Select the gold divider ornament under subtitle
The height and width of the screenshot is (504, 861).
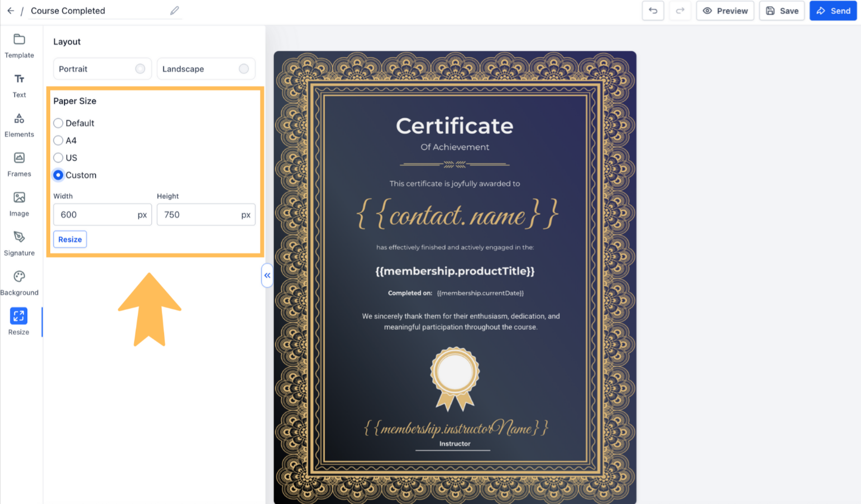pos(455,164)
